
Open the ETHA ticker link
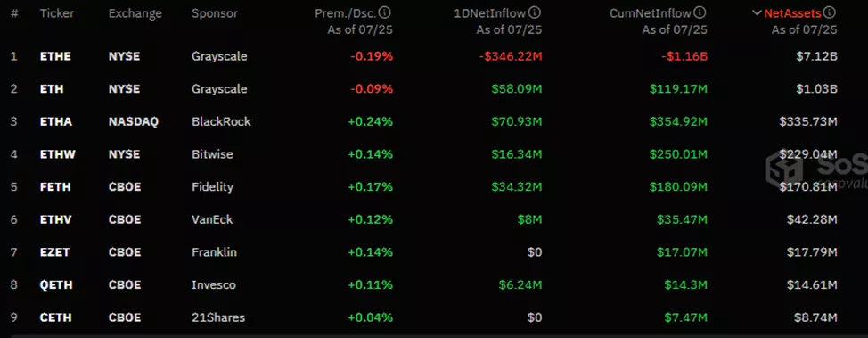56,121
